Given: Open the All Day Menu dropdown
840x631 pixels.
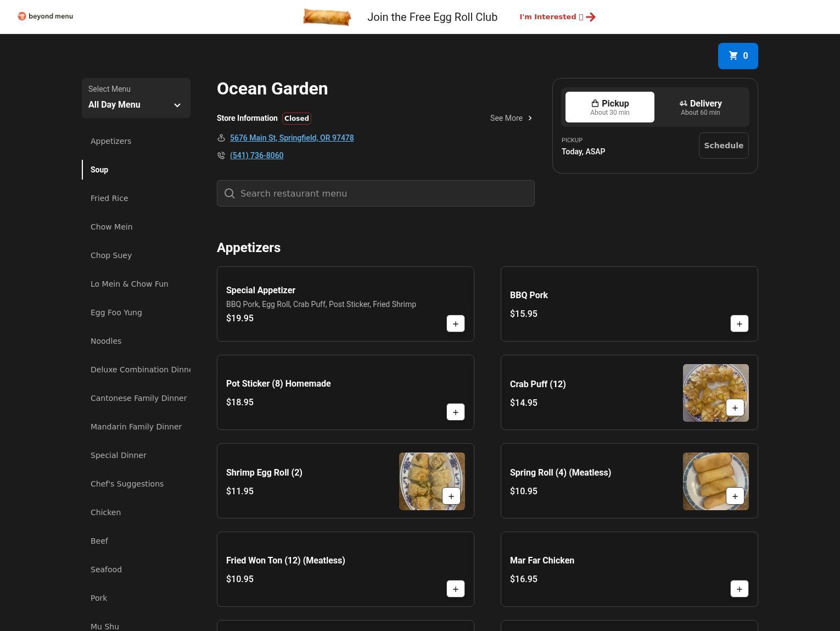Looking at the screenshot, I should 136,98.
